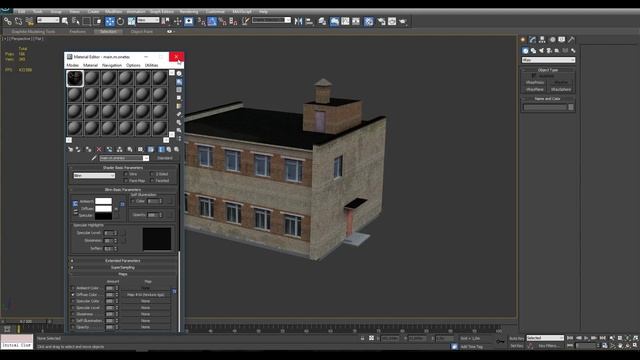Open the Hierarchy command panel tab
Viewport: 640px width, 360px height.
pos(542,40)
